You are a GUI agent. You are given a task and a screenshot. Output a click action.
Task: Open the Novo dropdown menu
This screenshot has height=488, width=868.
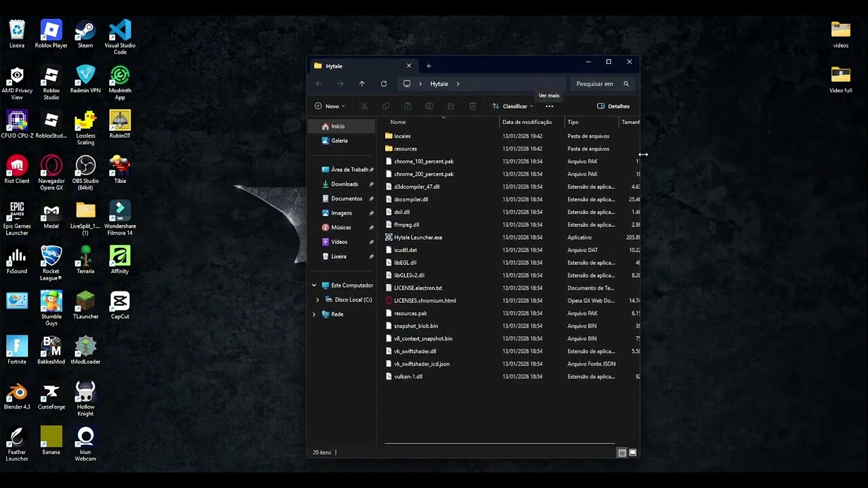pos(330,106)
